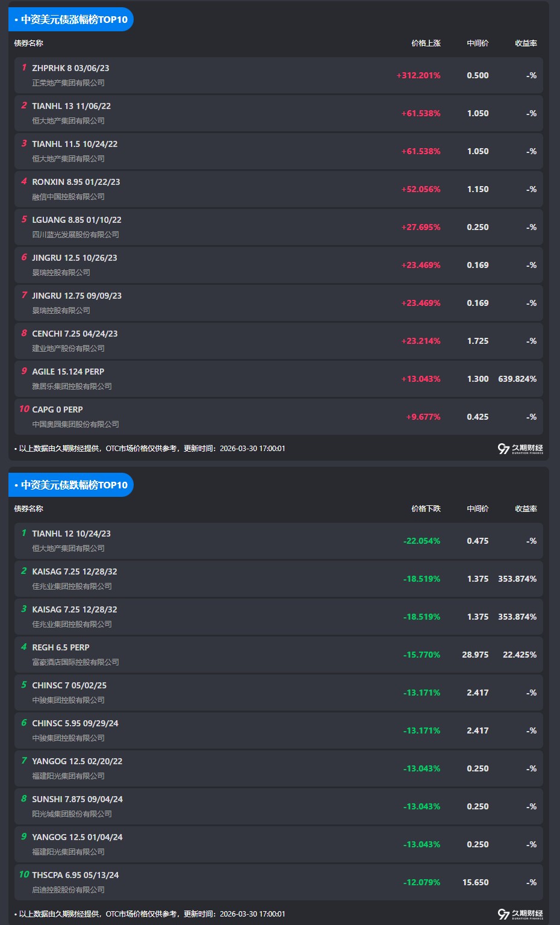Open the JINGRU 12.75 09/09/23 bond
Screen dimensions: 560x925
click(x=76, y=296)
